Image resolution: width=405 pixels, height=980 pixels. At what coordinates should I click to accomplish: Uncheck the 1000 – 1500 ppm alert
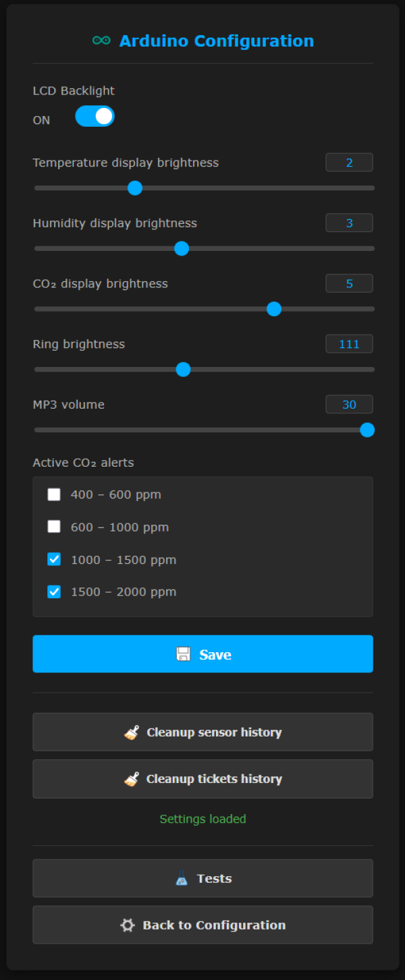54,560
